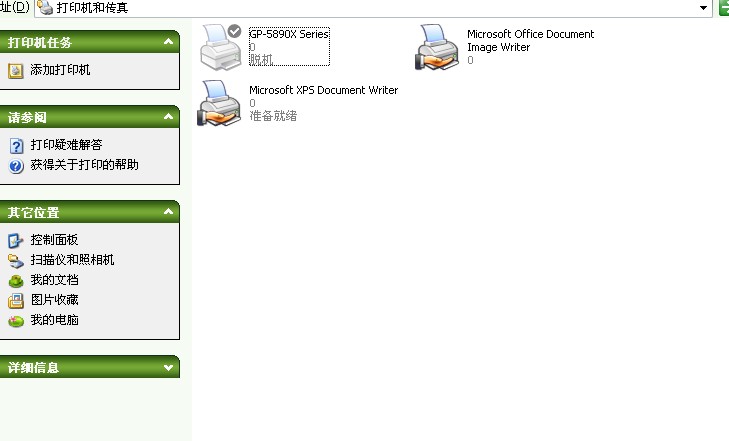Select the Microsoft XPS Document Writer printer icon

pyautogui.click(x=219, y=103)
